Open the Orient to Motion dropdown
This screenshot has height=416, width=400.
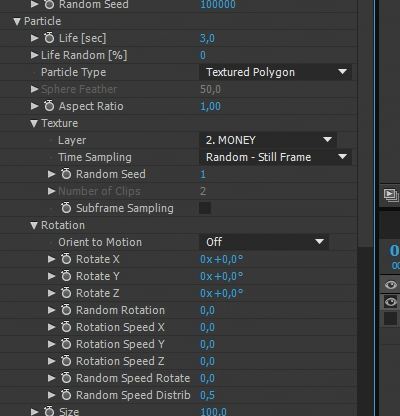264,242
